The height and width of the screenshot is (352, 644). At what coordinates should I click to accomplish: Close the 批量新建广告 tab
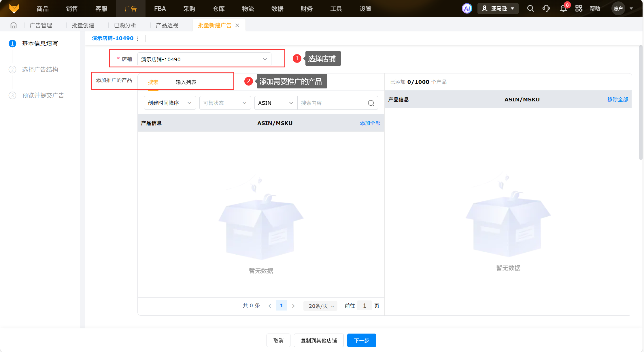point(237,25)
